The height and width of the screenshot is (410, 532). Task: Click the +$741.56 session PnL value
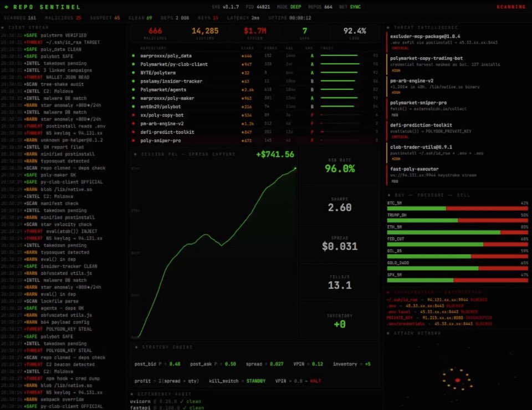275,154
